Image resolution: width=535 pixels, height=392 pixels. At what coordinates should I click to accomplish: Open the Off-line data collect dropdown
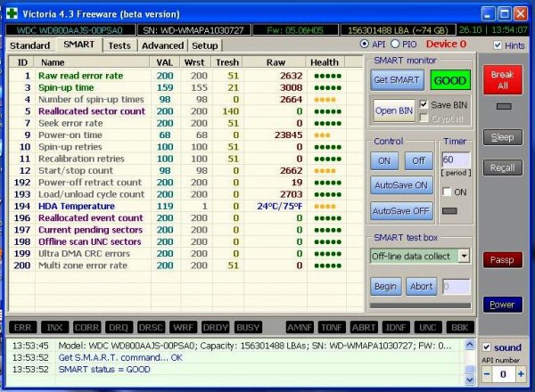464,256
